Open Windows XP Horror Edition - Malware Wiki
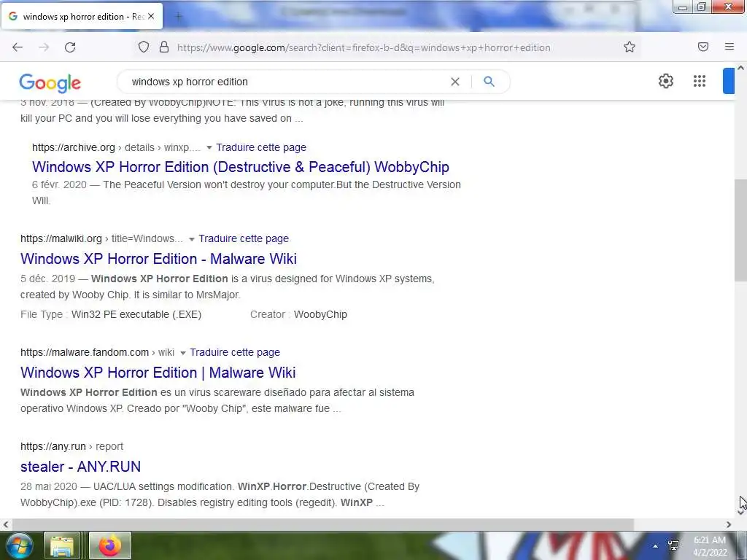 [x=158, y=259]
